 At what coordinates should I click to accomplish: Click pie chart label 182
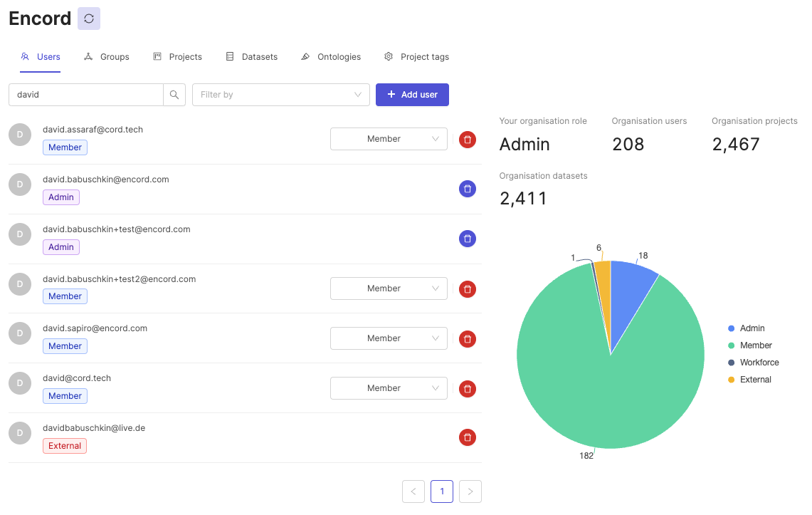tap(586, 456)
